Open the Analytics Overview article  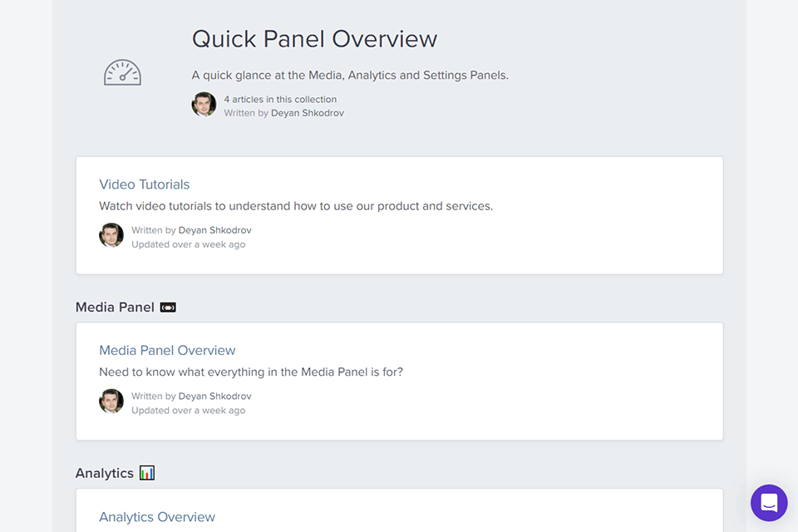pyautogui.click(x=157, y=517)
